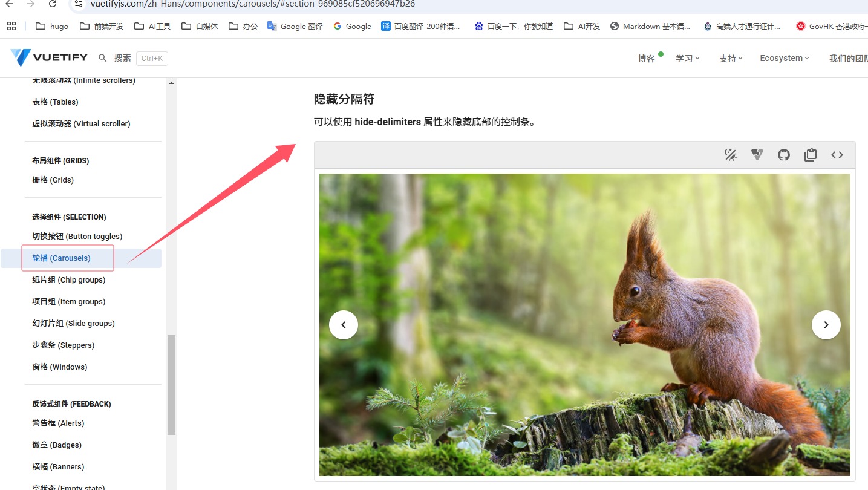868x490 pixels.
Task: Toggle the show-code angle brackets icon
Action: tap(837, 155)
